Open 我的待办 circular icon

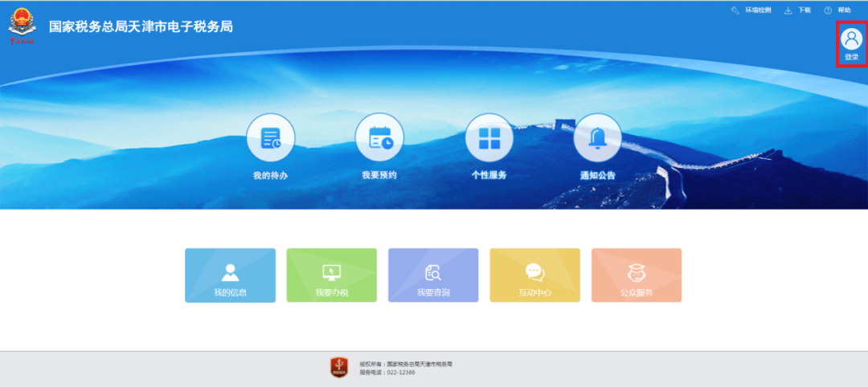click(x=270, y=138)
